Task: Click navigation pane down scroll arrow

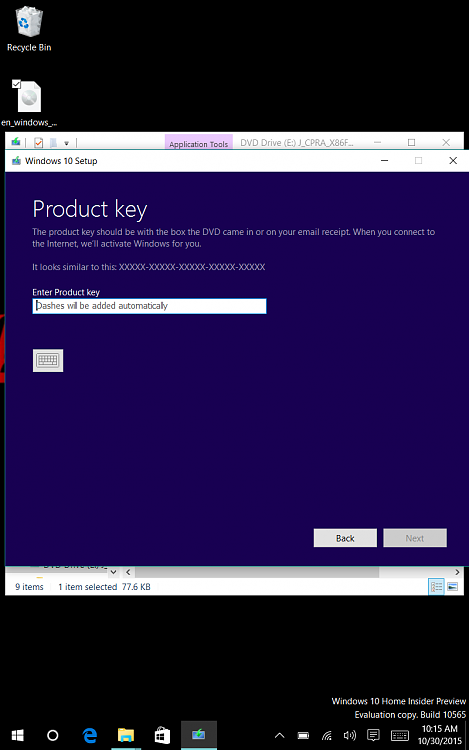Action: [113, 572]
